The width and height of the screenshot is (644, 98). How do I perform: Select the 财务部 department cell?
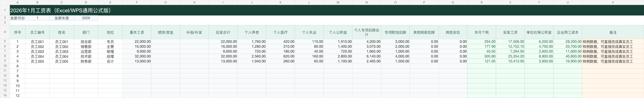[x=86, y=61]
